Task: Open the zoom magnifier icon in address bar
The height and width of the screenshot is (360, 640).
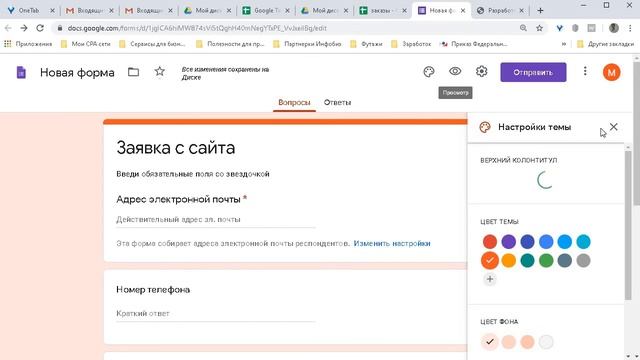Action: pyautogui.click(x=523, y=28)
